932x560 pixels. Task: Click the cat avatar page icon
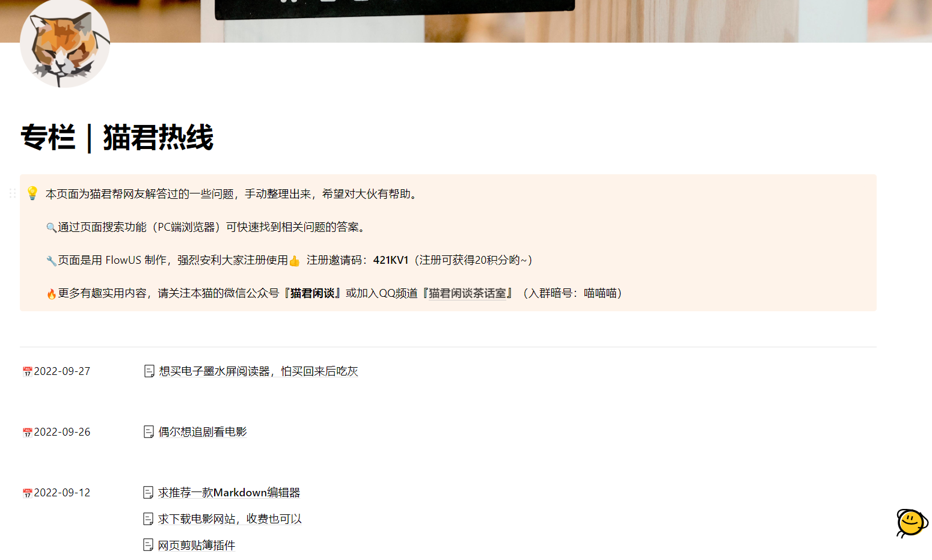(x=65, y=43)
